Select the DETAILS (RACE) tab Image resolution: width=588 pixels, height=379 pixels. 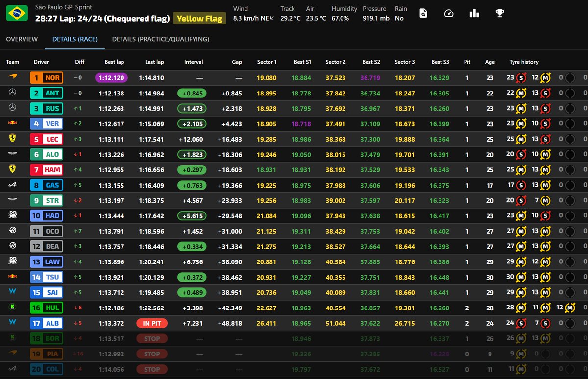pyautogui.click(x=75, y=39)
